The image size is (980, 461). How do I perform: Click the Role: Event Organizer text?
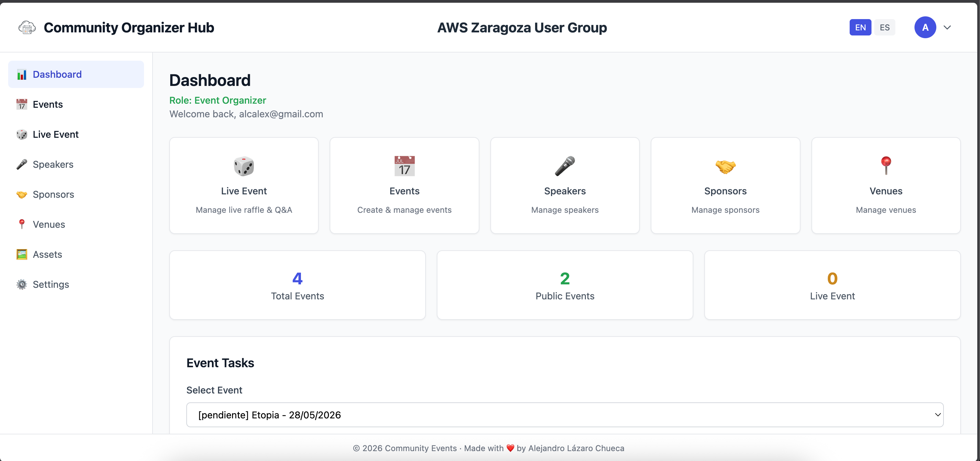tap(218, 100)
